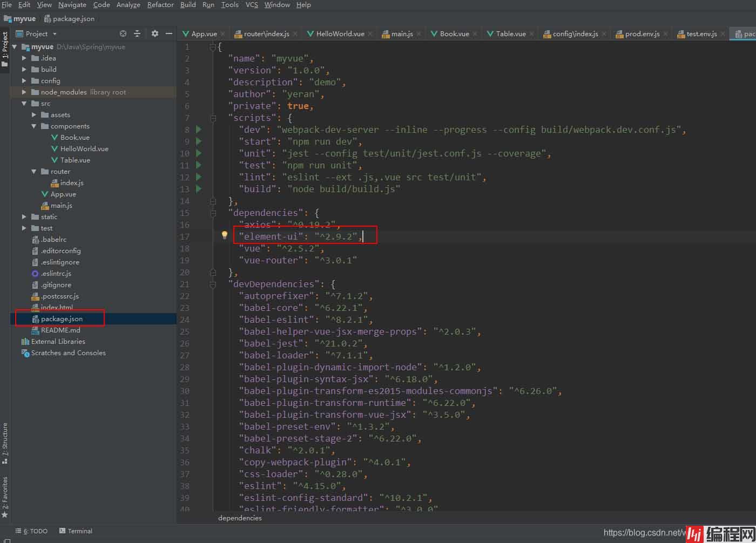756x543 pixels.
Task: Expand the assets folder
Action: tap(33, 114)
